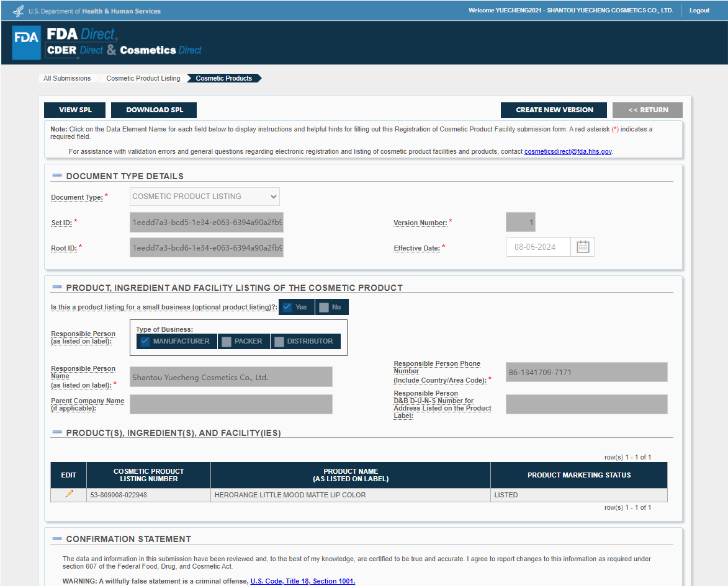Screen dimensions: 728x586
Task: Open the Document Type dropdown
Action: tap(205, 197)
